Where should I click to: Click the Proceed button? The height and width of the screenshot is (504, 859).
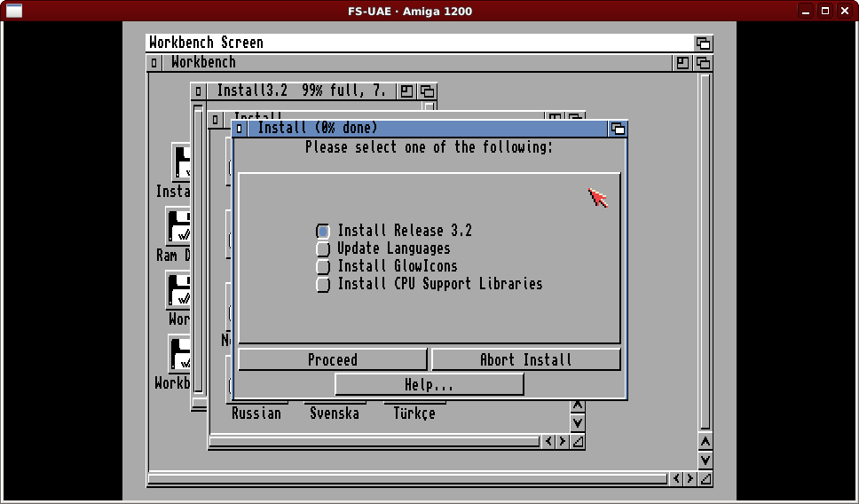(333, 360)
